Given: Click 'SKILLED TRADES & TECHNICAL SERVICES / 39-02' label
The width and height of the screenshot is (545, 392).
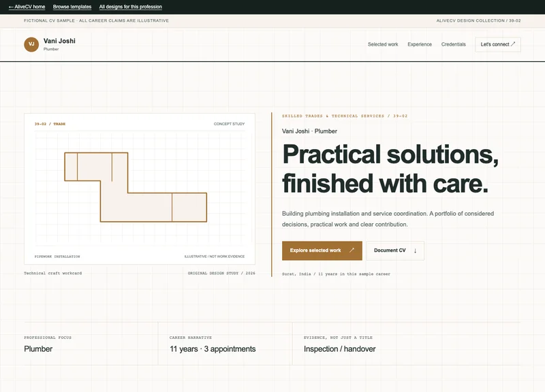Looking at the screenshot, I should click(345, 116).
